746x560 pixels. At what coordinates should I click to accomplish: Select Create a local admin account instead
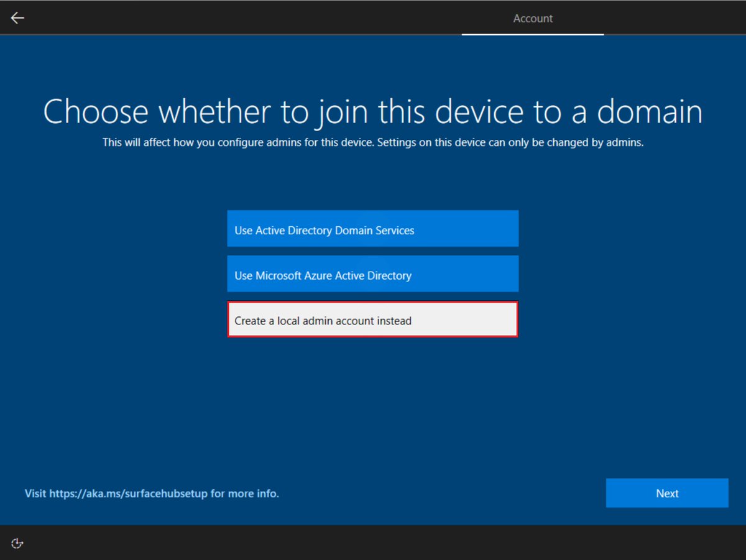pyautogui.click(x=373, y=319)
